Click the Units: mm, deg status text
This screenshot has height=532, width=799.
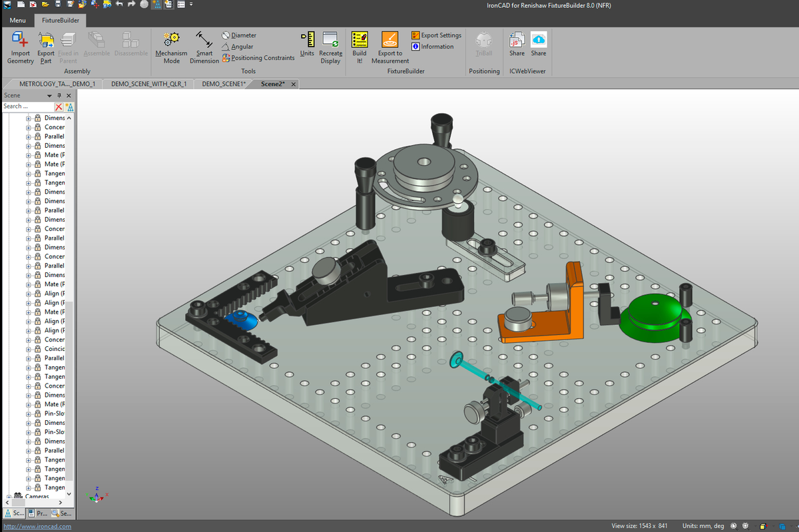click(703, 526)
